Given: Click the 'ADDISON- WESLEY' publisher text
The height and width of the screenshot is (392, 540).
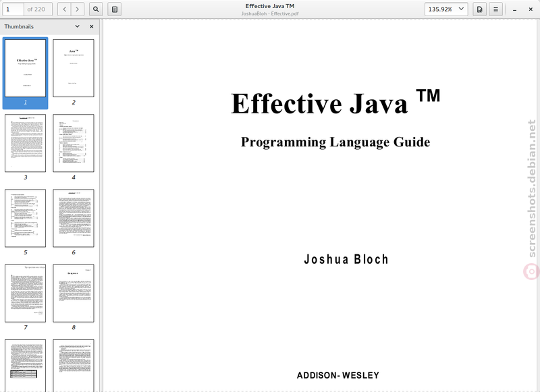Looking at the screenshot, I should 338,375.
